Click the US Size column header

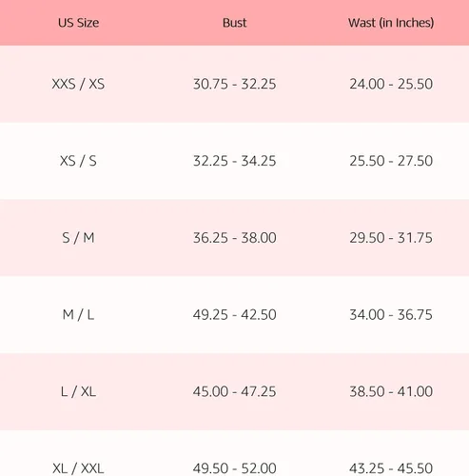pyautogui.click(x=78, y=23)
